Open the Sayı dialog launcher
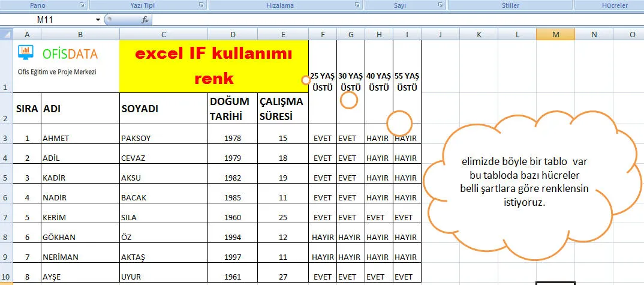644x285 pixels. point(440,5)
